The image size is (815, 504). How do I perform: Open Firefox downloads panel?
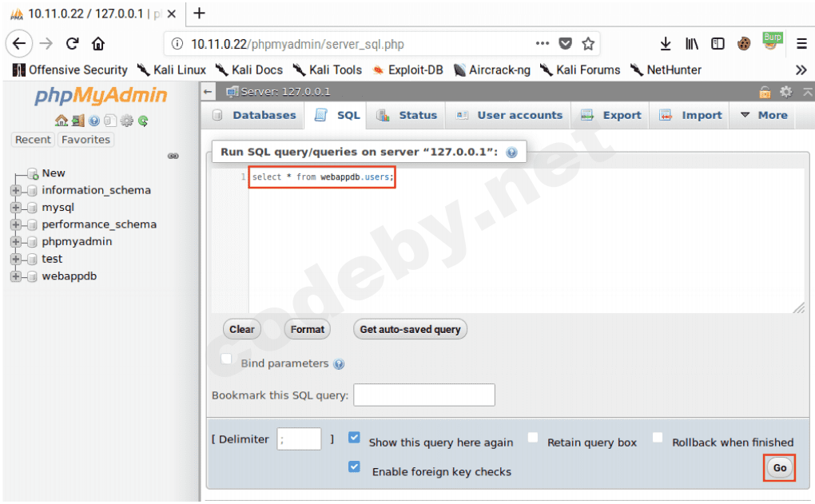(x=666, y=44)
